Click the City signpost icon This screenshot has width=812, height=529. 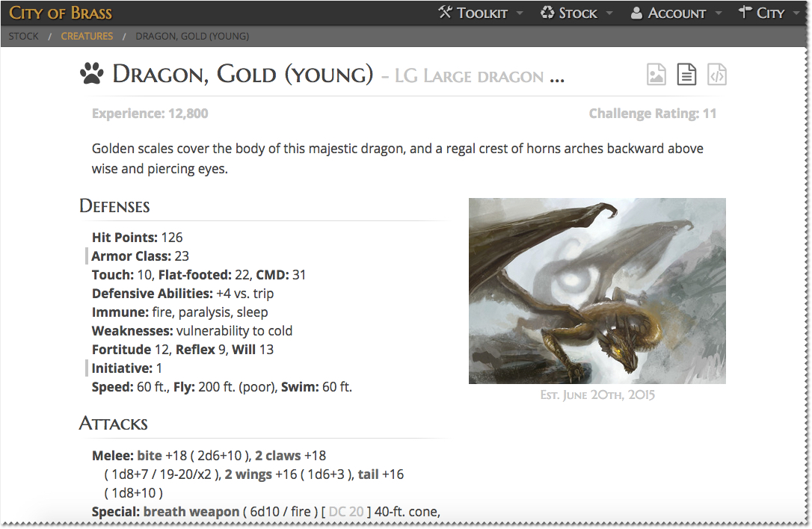click(x=745, y=13)
